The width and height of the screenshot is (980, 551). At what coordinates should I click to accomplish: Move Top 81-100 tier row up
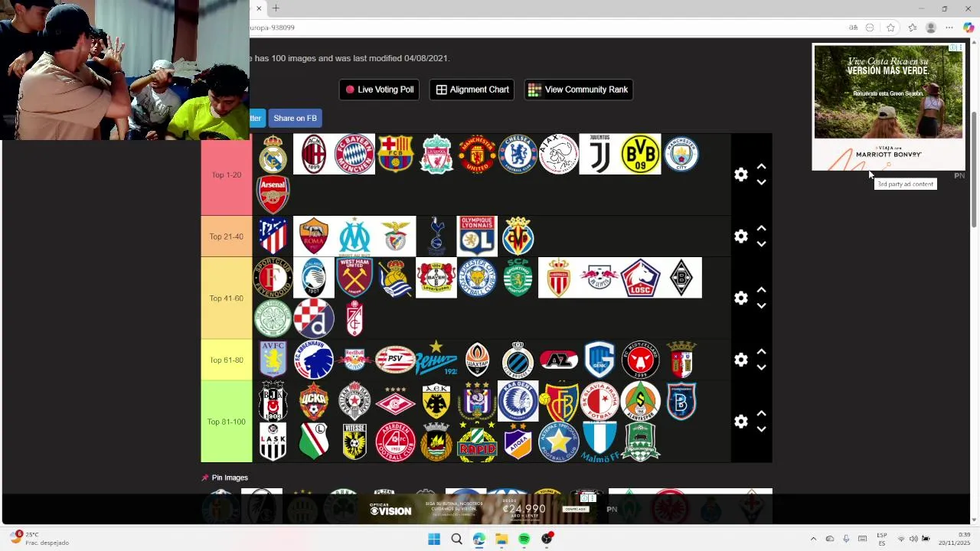tap(761, 414)
